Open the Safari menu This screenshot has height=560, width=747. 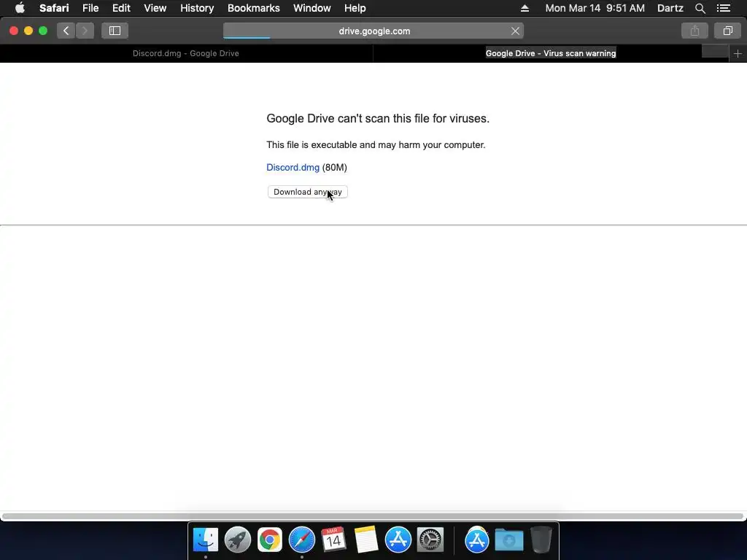point(54,8)
